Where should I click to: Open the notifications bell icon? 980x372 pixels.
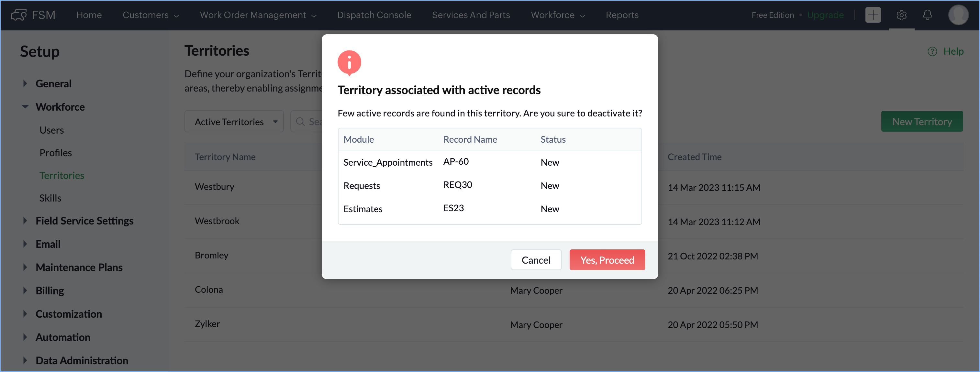(x=927, y=15)
